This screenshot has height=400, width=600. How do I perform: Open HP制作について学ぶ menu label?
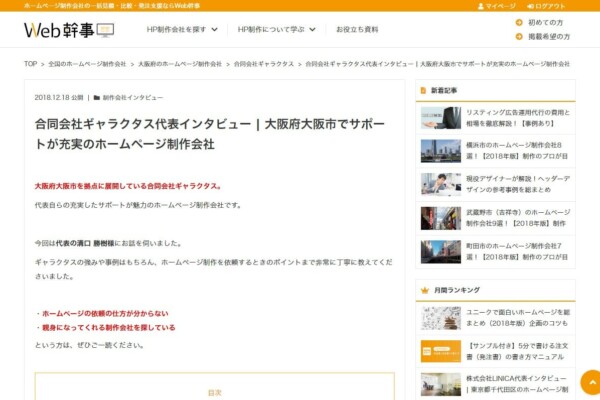[271, 29]
